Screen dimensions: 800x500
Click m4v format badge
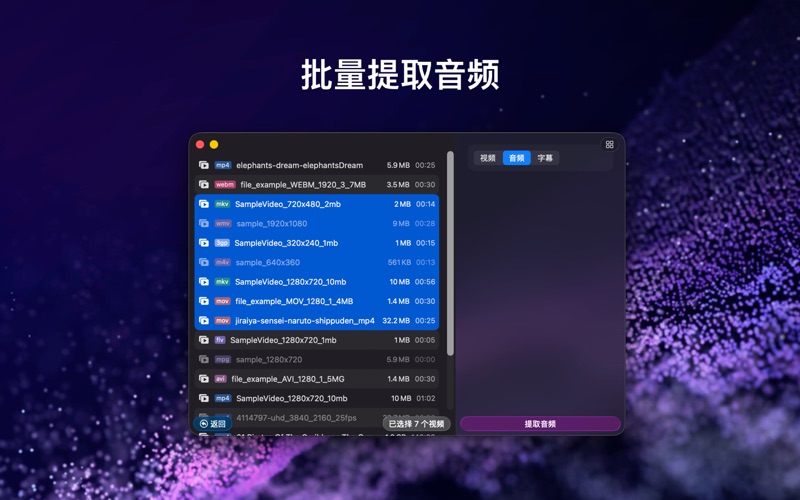[222, 262]
